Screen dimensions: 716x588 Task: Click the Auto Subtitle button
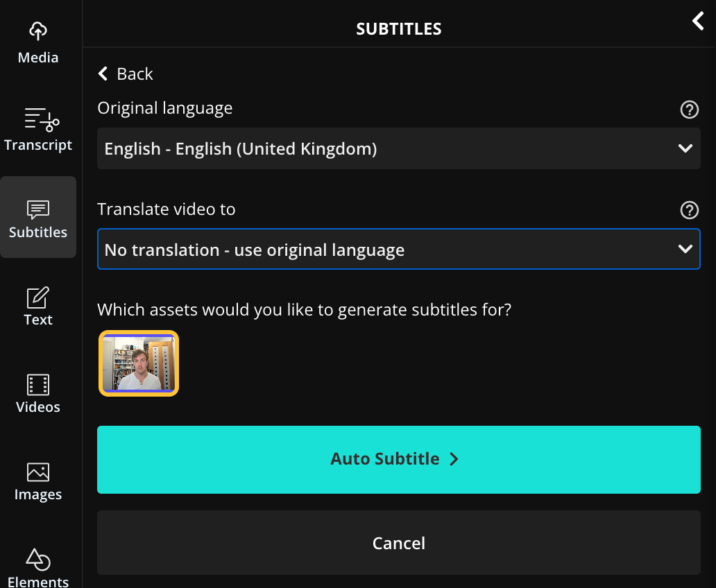point(398,459)
